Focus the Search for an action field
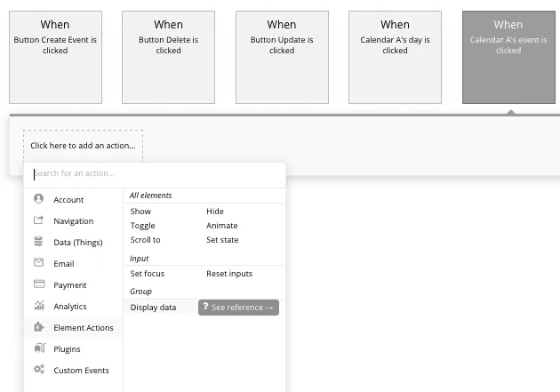560x392 pixels. point(156,173)
